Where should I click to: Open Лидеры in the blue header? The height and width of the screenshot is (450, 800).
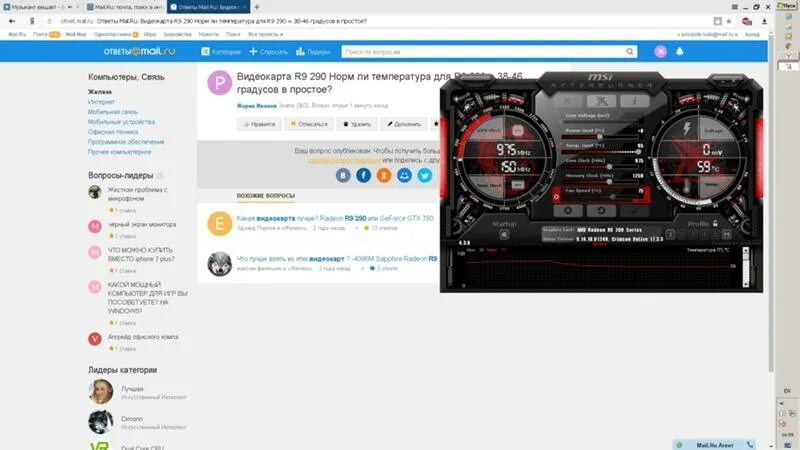(x=313, y=52)
